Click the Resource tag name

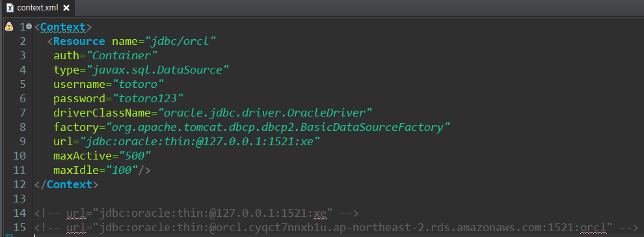79,42
